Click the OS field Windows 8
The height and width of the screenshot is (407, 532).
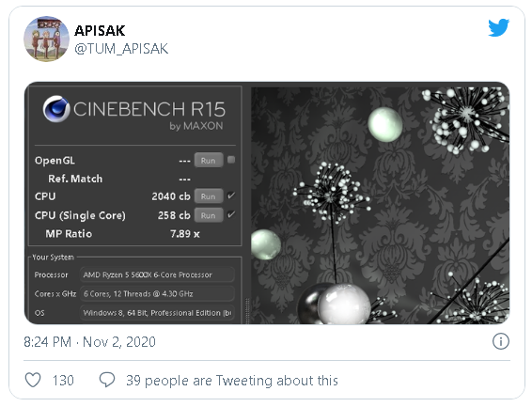tap(157, 312)
